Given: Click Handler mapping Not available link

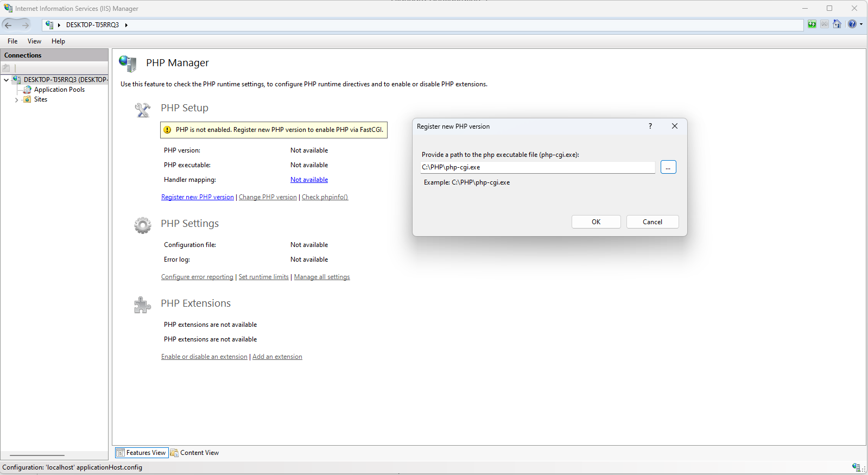Looking at the screenshot, I should [309, 180].
